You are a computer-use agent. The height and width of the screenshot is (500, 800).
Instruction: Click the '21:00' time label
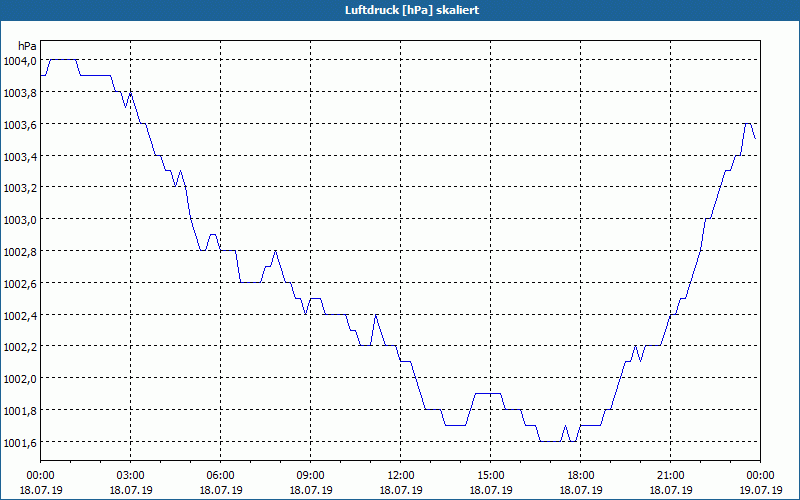click(x=670, y=476)
